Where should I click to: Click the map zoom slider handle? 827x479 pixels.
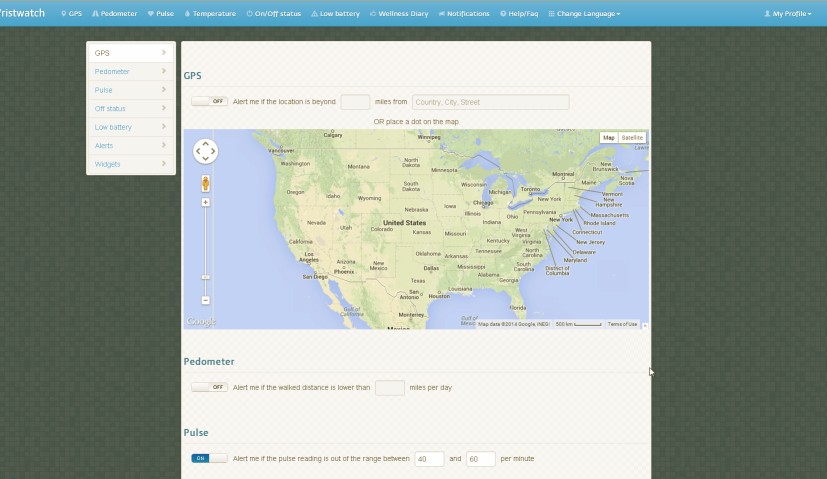click(x=206, y=277)
